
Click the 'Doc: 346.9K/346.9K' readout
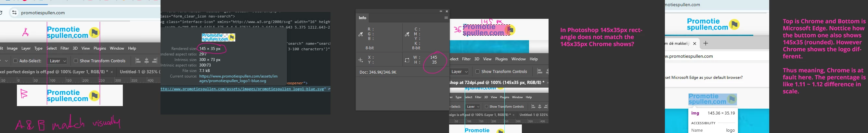[378, 72]
